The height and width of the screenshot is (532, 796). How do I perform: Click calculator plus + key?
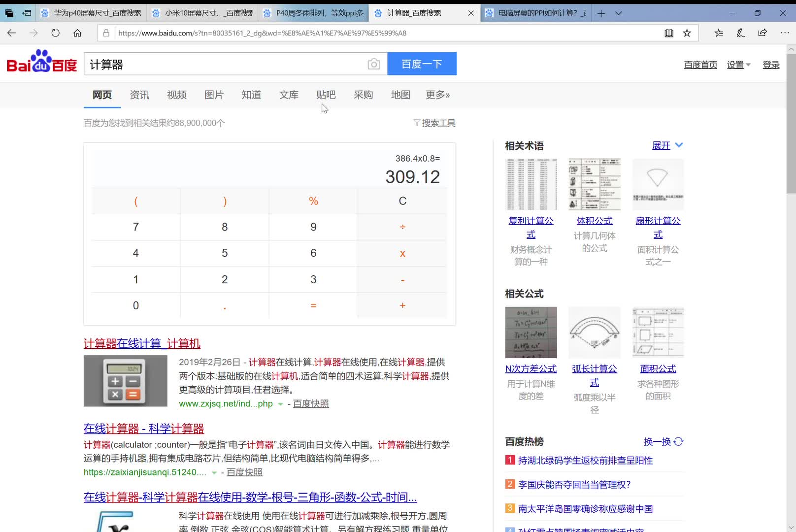click(402, 305)
